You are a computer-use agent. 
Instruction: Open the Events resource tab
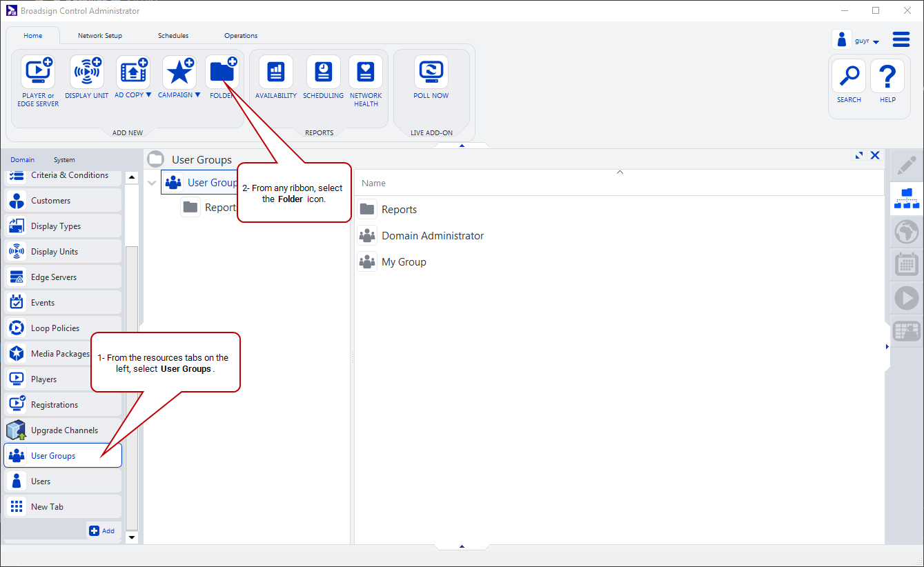point(63,303)
